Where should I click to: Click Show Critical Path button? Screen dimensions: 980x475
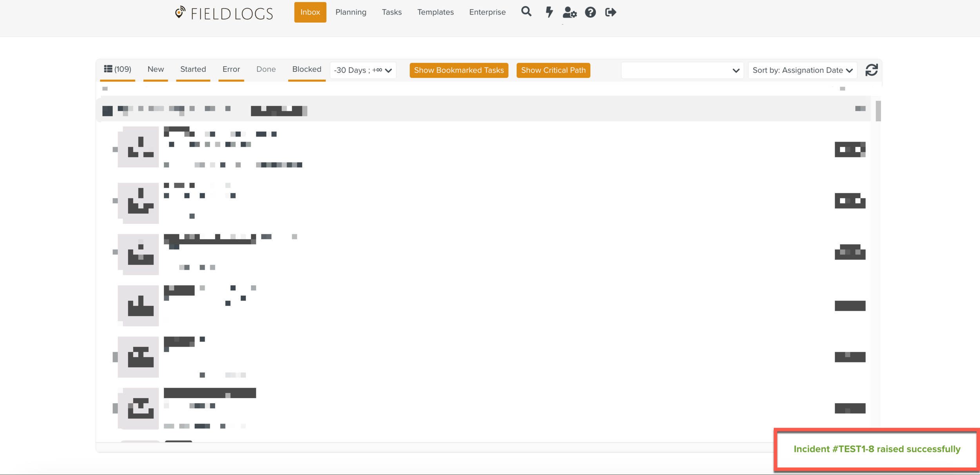click(553, 70)
